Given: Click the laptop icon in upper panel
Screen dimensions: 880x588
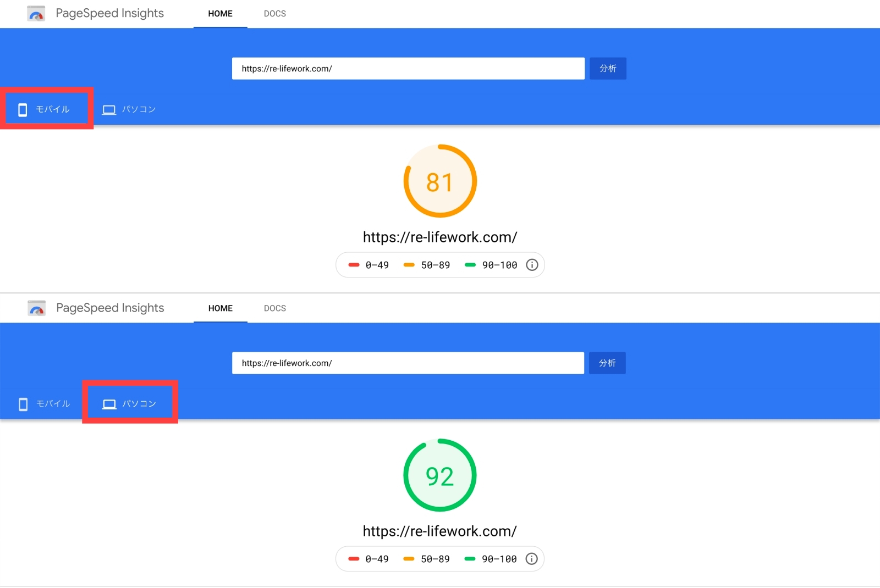Looking at the screenshot, I should [109, 110].
